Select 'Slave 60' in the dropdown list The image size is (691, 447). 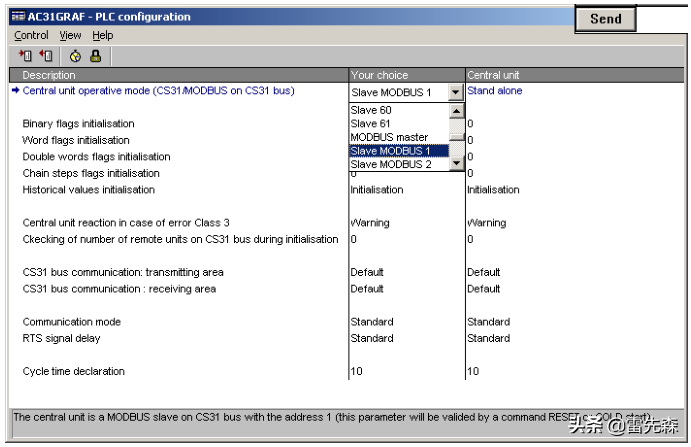(371, 110)
